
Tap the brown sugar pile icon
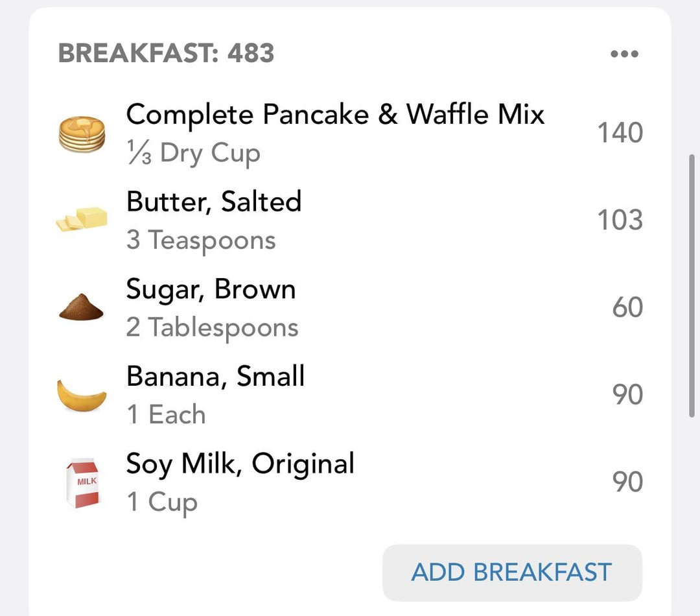coord(81,307)
